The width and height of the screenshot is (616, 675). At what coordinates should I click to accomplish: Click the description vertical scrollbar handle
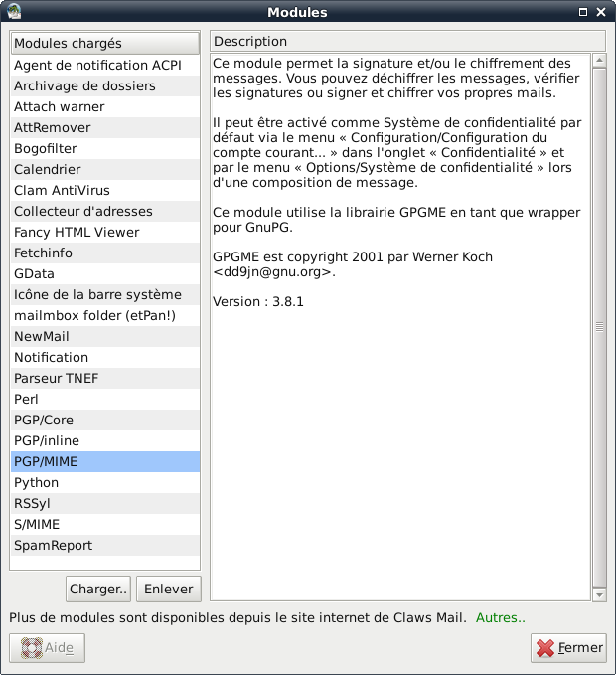[x=599, y=326]
